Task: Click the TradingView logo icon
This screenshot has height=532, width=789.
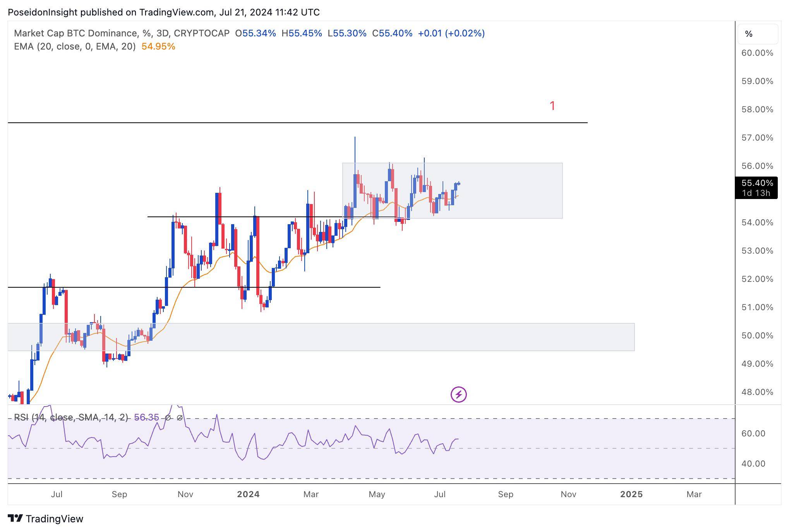Action: 15,518
